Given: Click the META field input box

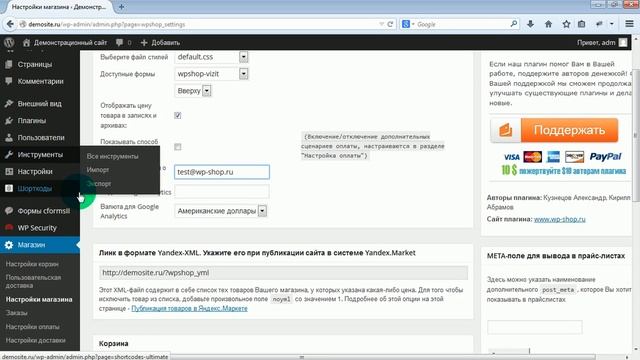Looking at the screenshot, I should (535, 327).
